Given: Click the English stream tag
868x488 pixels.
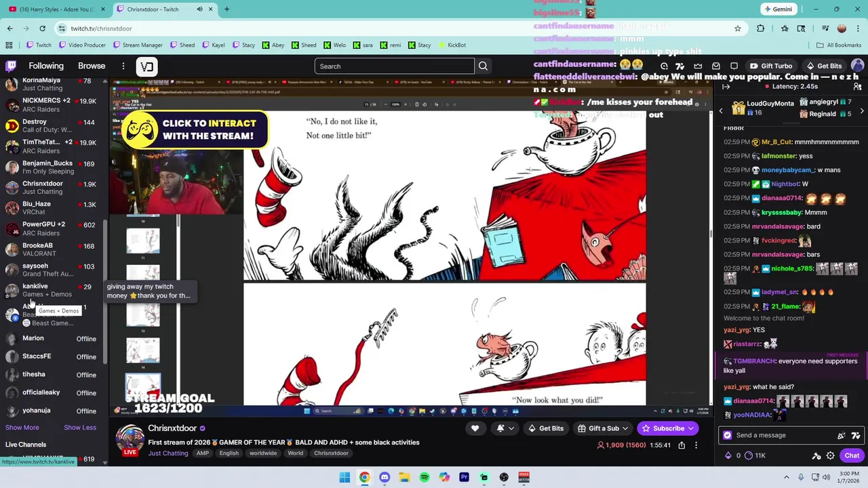Looking at the screenshot, I should coord(229,453).
